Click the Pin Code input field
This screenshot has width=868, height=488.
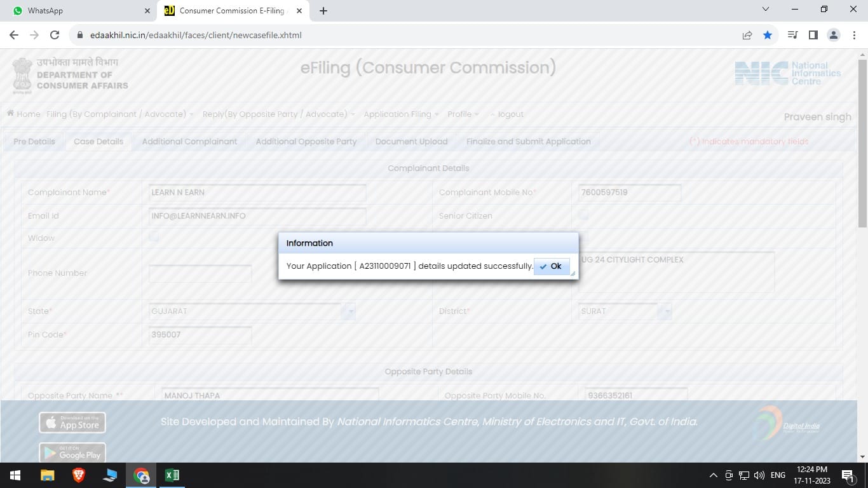200,335
